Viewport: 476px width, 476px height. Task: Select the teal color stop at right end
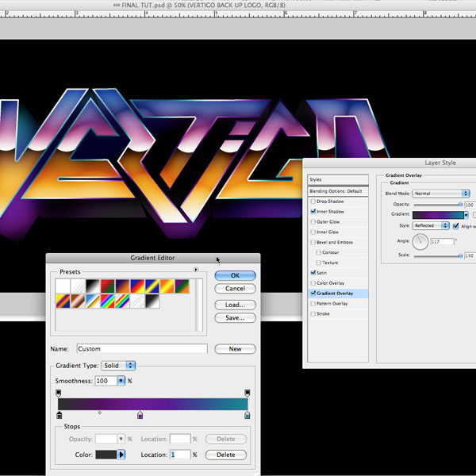click(248, 415)
